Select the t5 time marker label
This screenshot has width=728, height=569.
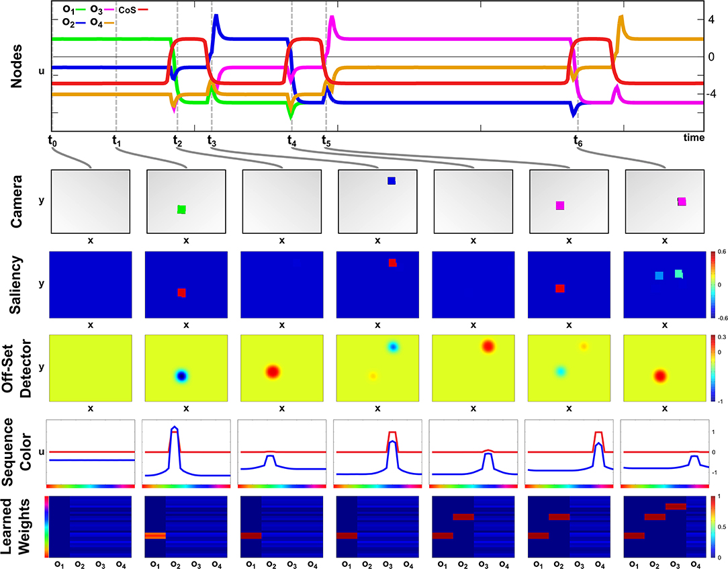coord(326,140)
